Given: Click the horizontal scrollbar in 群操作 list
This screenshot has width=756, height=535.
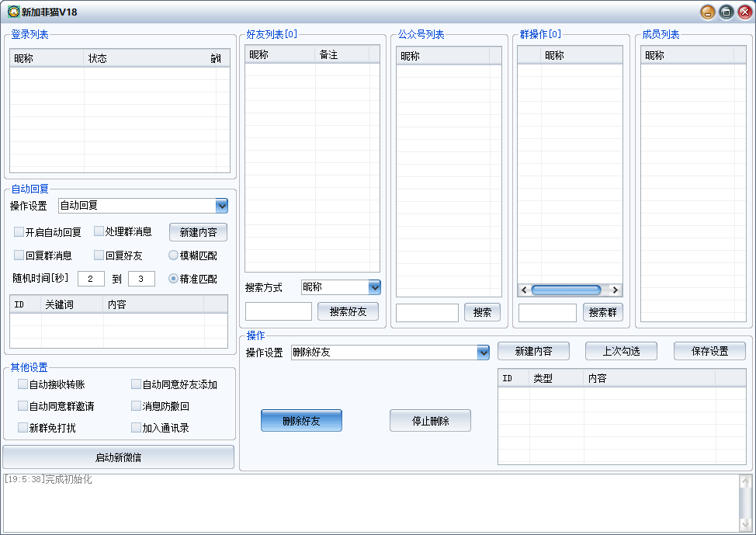Looking at the screenshot, I should click(x=566, y=290).
